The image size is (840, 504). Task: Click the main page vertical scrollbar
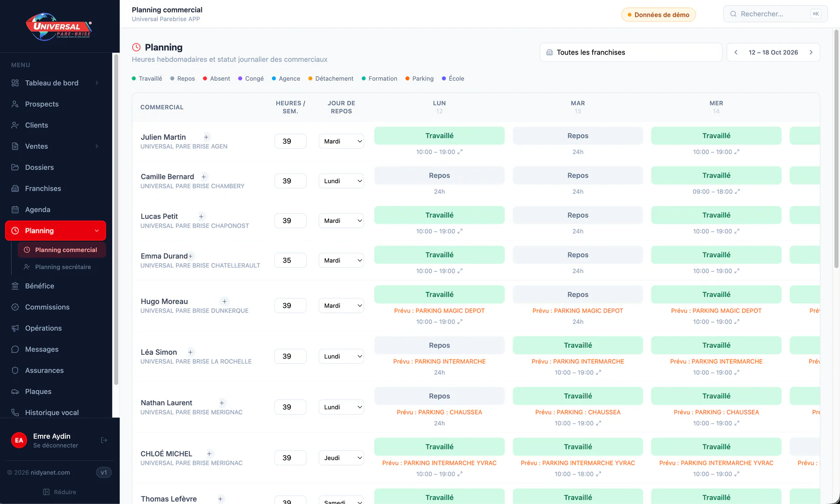click(x=836, y=149)
